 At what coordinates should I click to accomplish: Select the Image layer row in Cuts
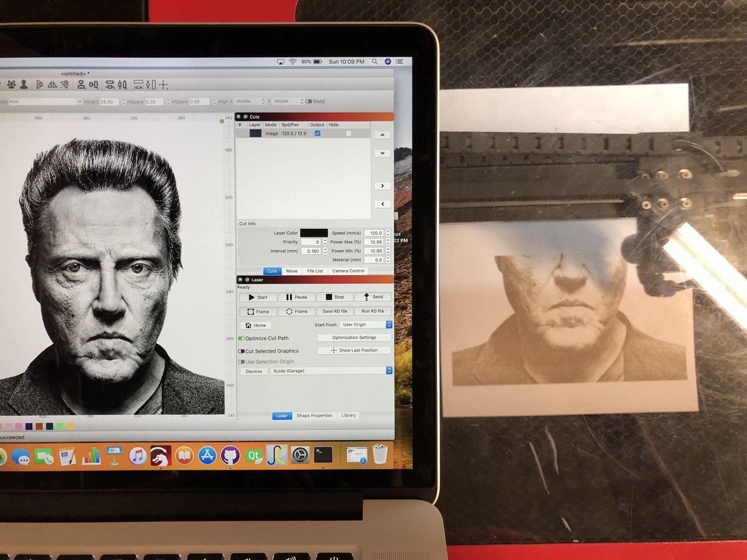pyautogui.click(x=303, y=133)
